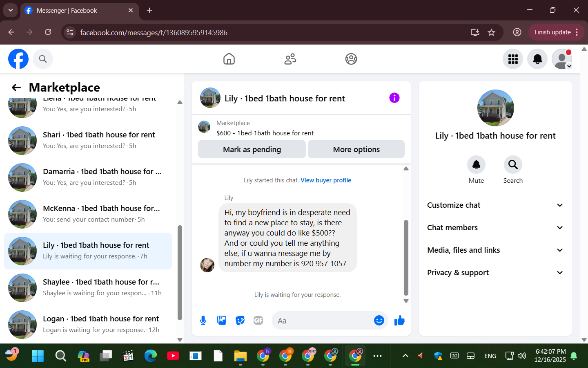Open the Groups icon in top navigation
This screenshot has width=588, height=368.
click(x=351, y=59)
